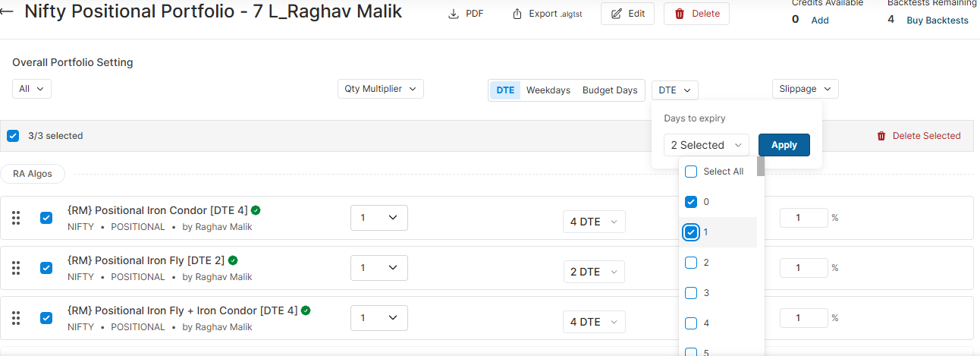Open the 2 Selected days dropdown
Image resolution: width=980 pixels, height=356 pixels.
pos(706,145)
